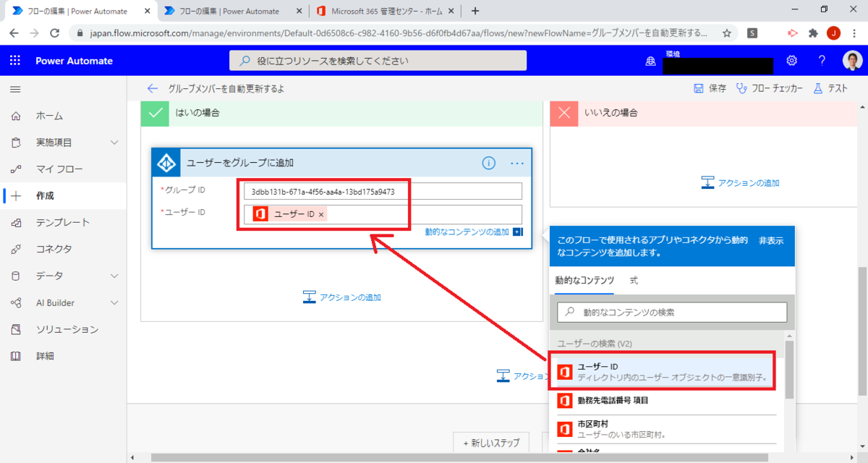Click the テスト button
This screenshot has height=463, width=868.
click(x=830, y=88)
